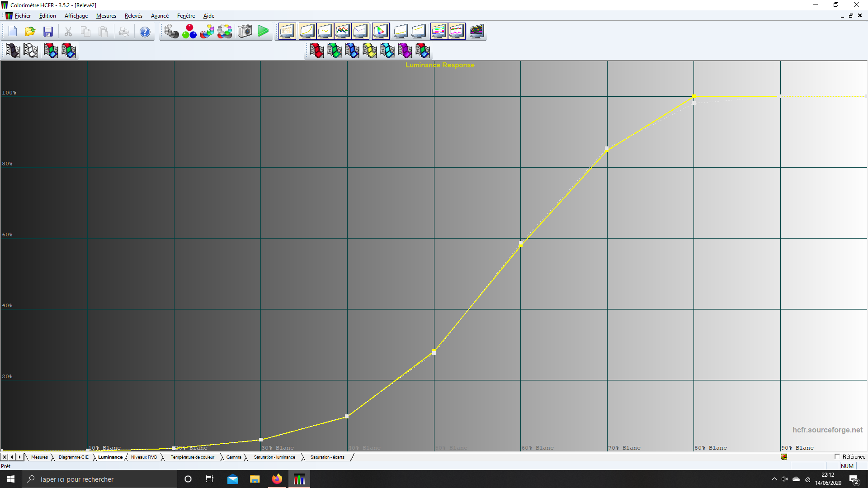Open the CIE diagram view monitor icon
Screen dimensions: 868x488
coord(381,31)
